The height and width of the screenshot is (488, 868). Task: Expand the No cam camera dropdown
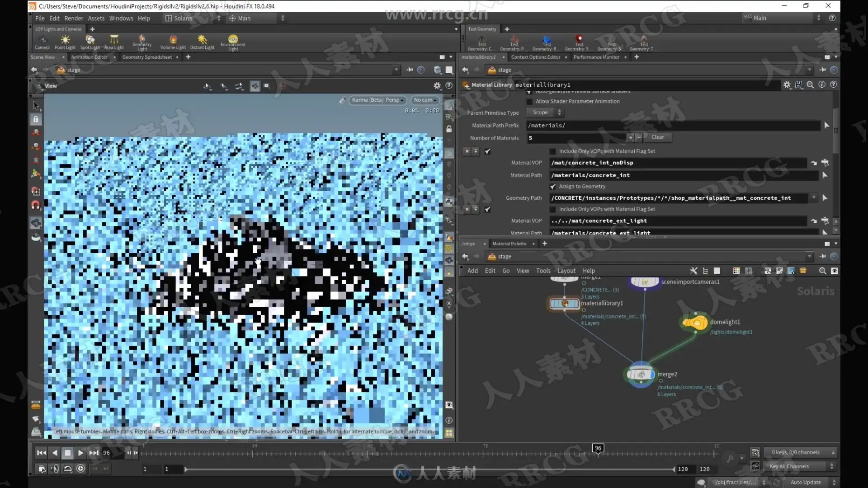[x=425, y=100]
